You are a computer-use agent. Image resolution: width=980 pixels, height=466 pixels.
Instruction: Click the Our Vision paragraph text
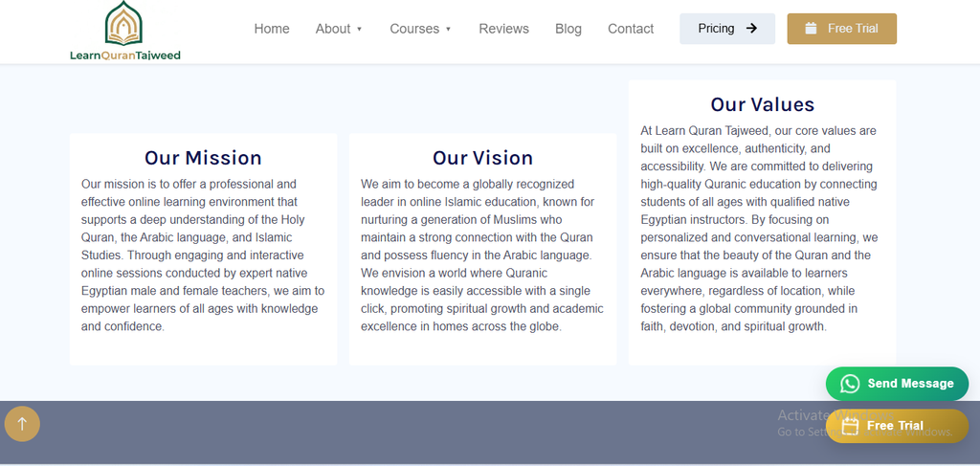482,255
